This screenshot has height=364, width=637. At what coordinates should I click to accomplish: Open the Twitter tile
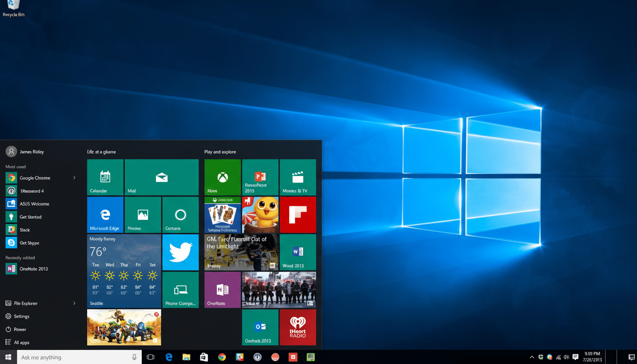pos(180,252)
